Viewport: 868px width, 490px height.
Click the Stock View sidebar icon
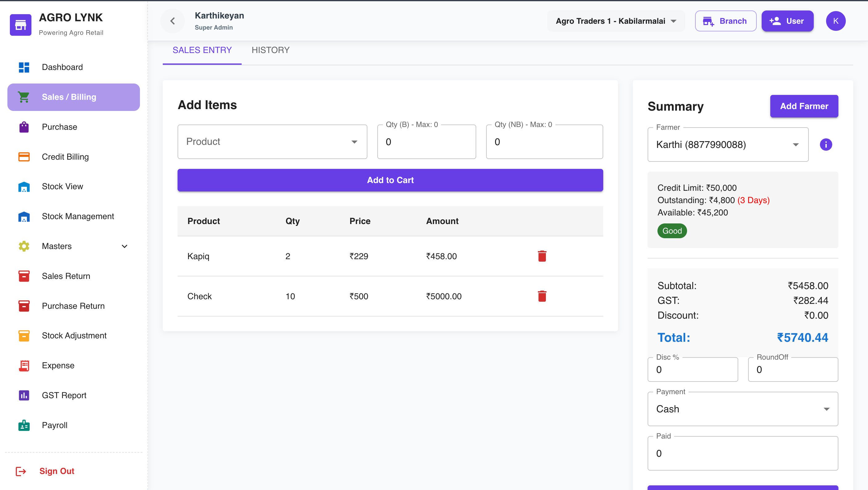coord(24,187)
